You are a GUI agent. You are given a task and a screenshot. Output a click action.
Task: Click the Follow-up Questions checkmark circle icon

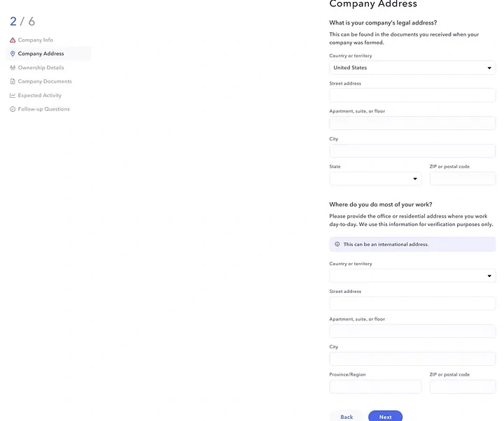click(13, 109)
